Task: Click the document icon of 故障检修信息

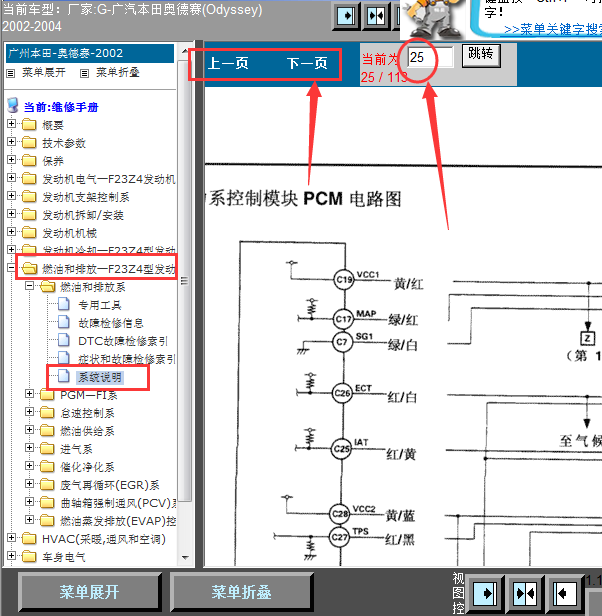Action: (64, 322)
